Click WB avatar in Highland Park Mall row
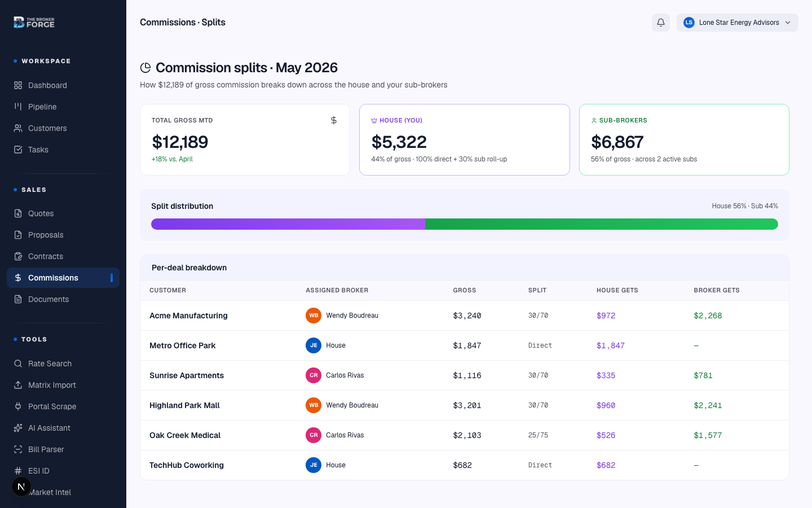812x508 pixels. point(314,405)
